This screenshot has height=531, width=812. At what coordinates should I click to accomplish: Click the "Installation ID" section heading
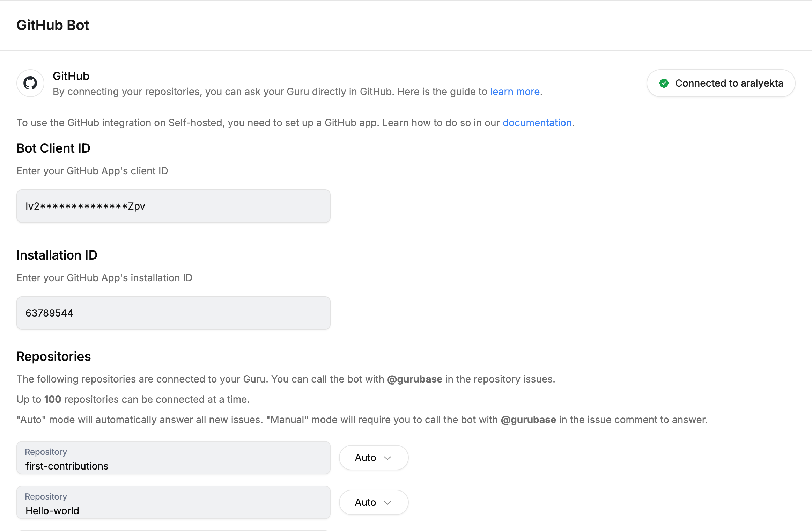pyautogui.click(x=57, y=255)
